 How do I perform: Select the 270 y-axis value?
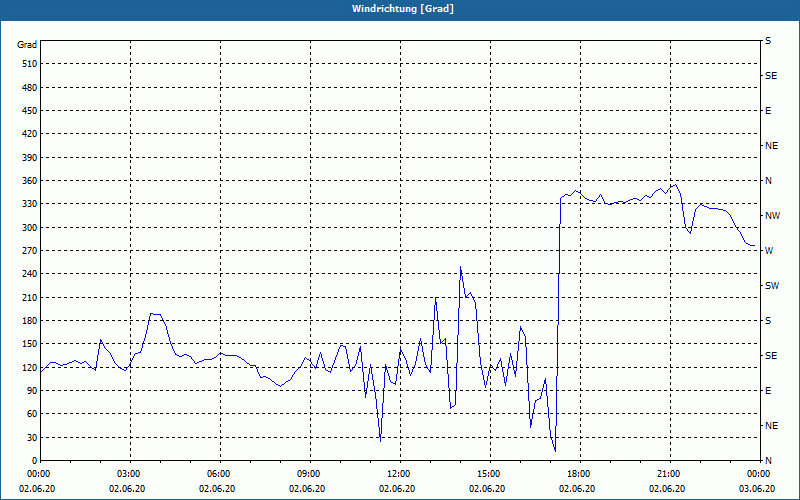click(30, 251)
